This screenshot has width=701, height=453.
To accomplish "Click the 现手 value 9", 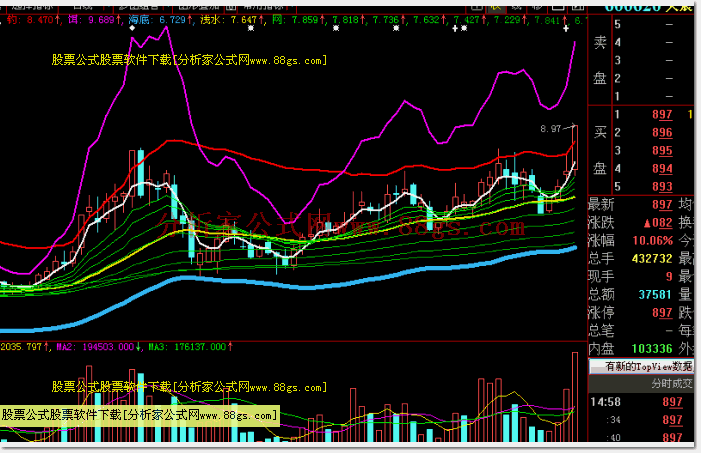I will point(669,276).
